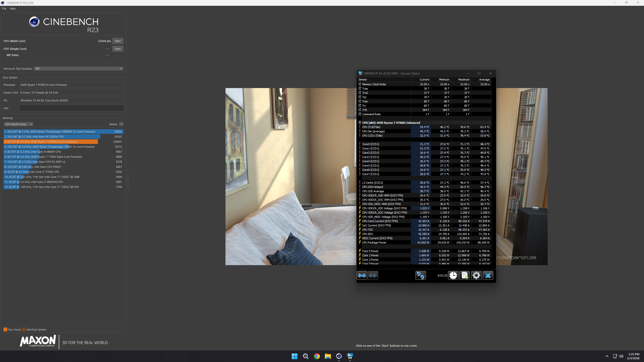The height and width of the screenshot is (362, 644).
Task: Select the CPU Package Power sensor row
Action: coord(424,243)
